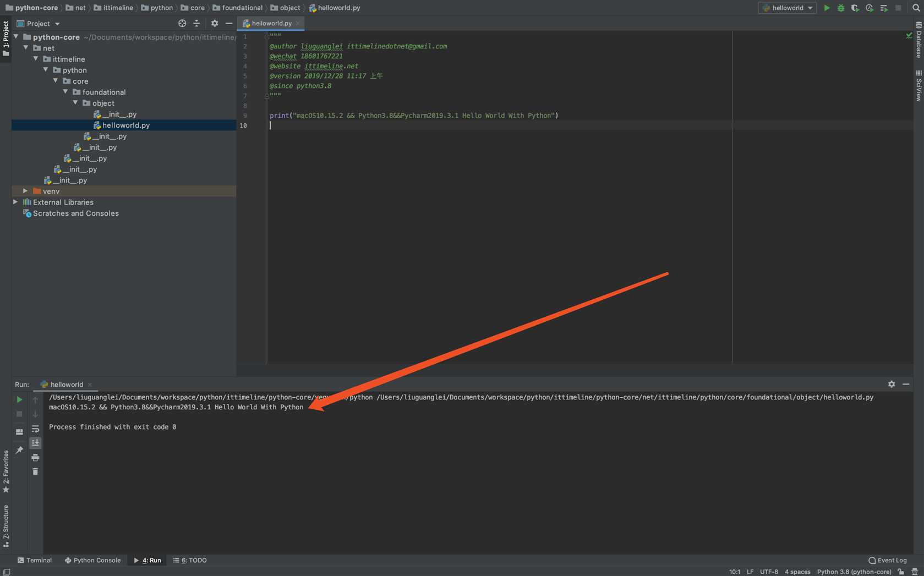Rerun helloworld in Run panel
The height and width of the screenshot is (576, 924).
click(19, 399)
